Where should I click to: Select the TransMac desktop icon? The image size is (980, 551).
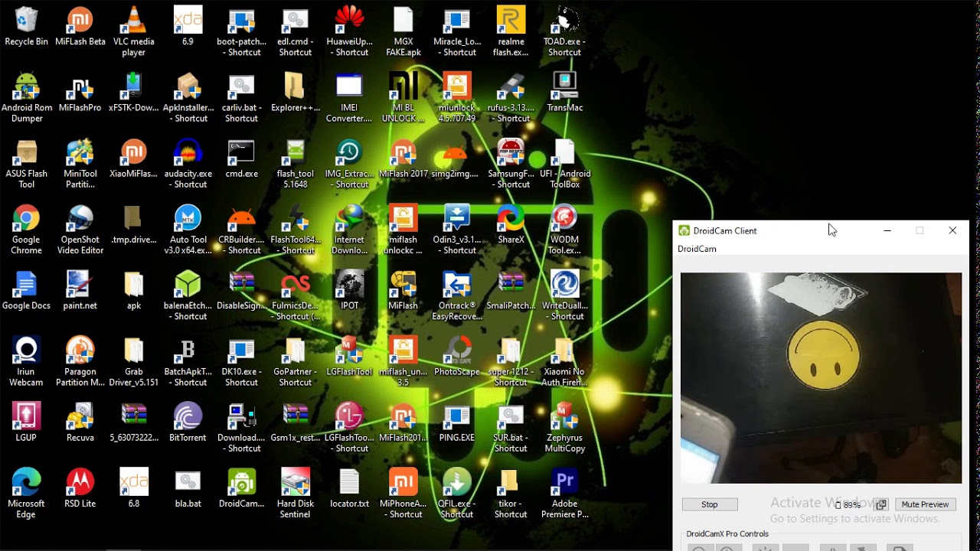(564, 92)
